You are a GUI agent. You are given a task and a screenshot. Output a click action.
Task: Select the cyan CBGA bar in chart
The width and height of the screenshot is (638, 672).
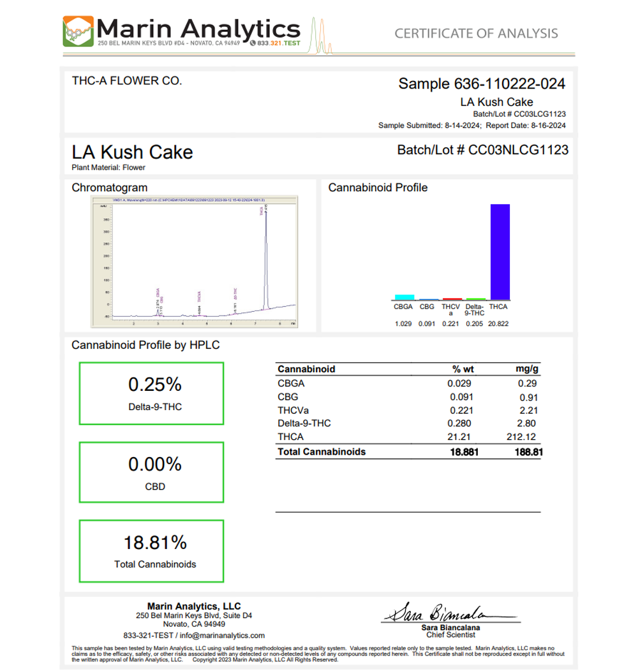pos(404,297)
